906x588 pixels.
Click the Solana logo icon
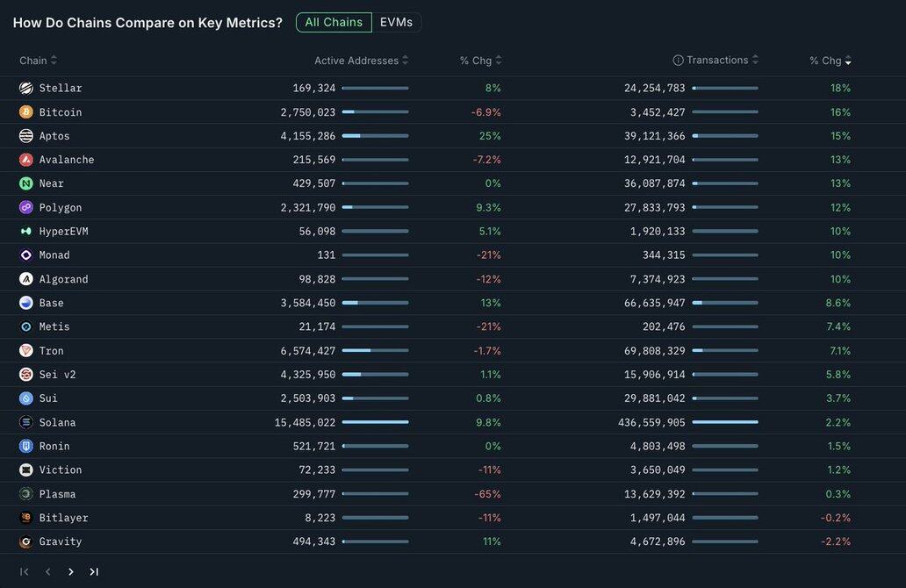(x=25, y=422)
